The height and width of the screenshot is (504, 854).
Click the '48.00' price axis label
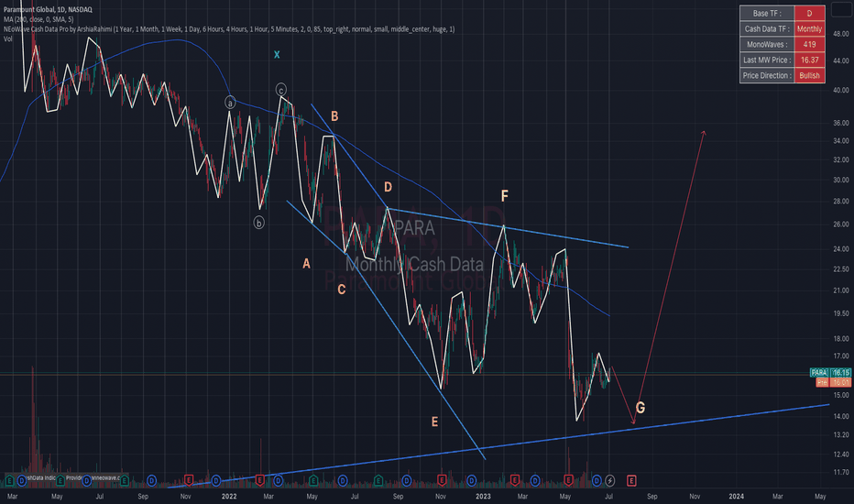pos(841,34)
